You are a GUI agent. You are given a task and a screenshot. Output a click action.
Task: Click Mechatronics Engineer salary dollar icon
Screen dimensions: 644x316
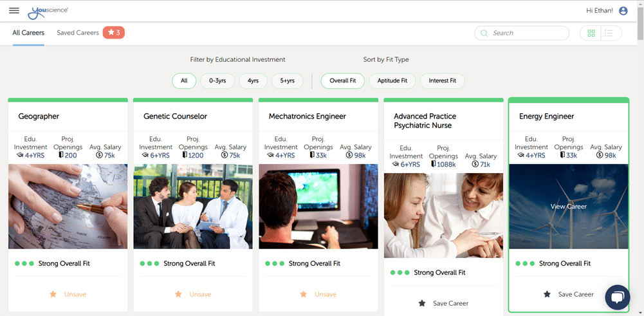point(349,155)
